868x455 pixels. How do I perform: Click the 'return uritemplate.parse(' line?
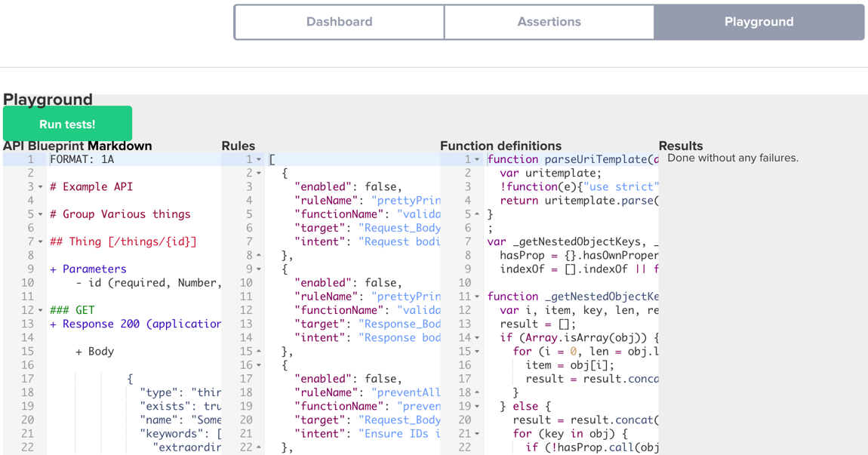click(x=580, y=201)
